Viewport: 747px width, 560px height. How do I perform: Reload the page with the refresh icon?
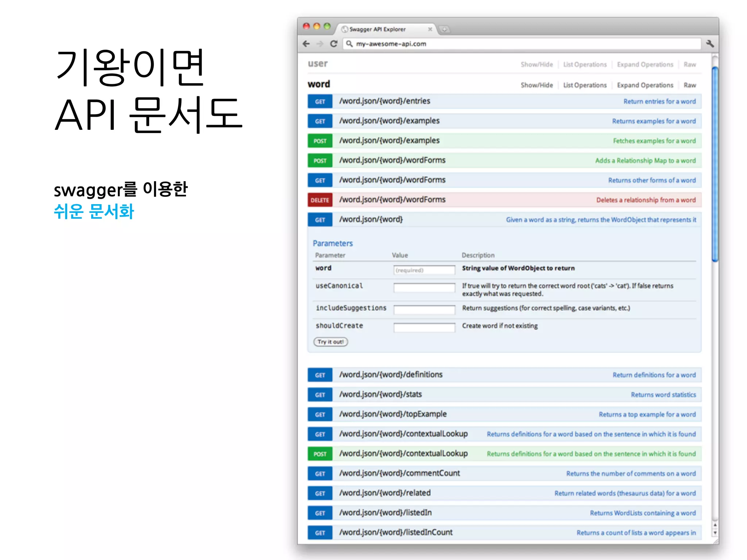coord(333,44)
